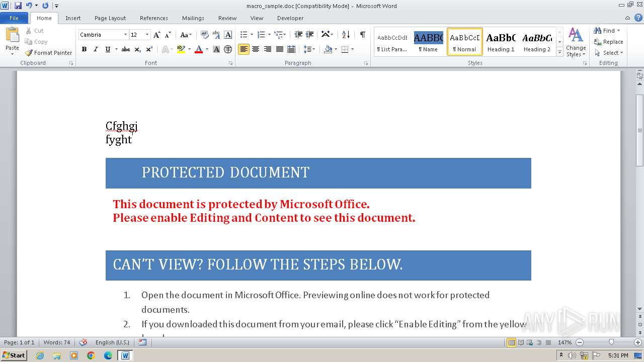Viewport: 644px width, 362px height.
Task: Open the Mailings tab
Action: click(x=193, y=18)
